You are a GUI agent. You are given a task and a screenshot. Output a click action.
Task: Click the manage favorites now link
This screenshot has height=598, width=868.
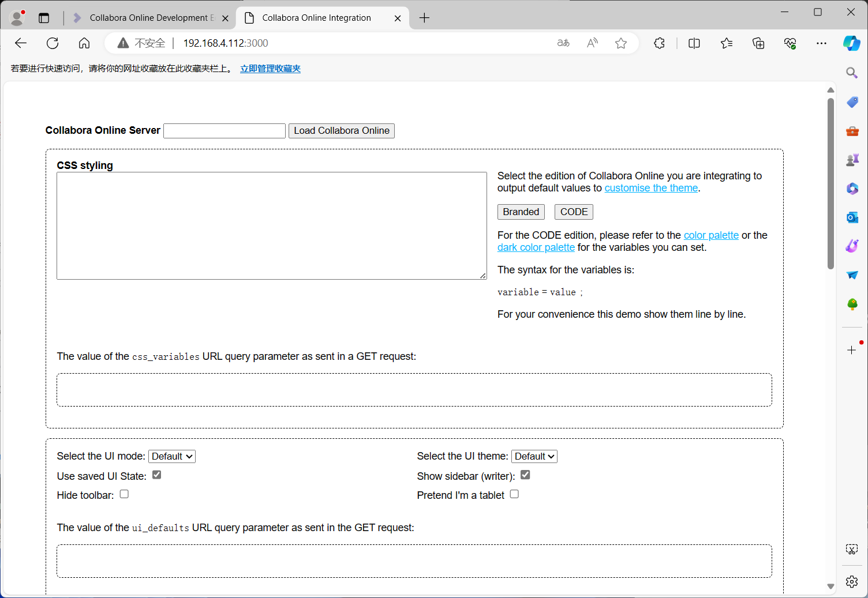[270, 69]
